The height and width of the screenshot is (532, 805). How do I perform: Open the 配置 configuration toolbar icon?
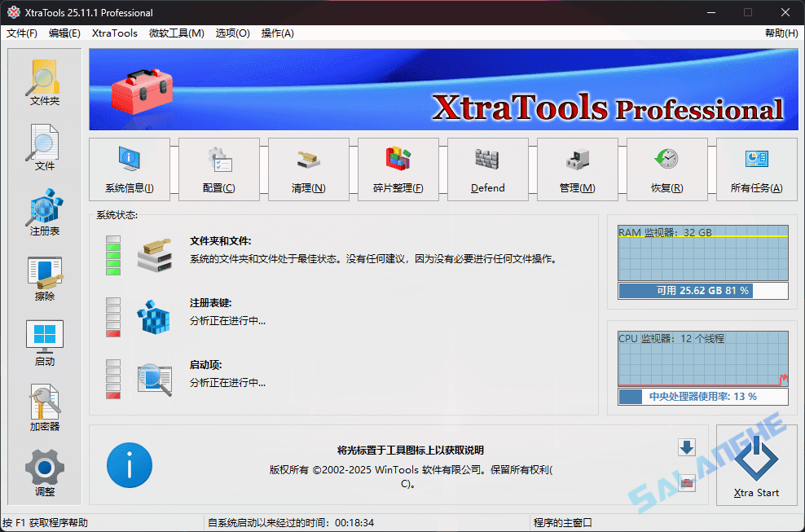click(218, 169)
